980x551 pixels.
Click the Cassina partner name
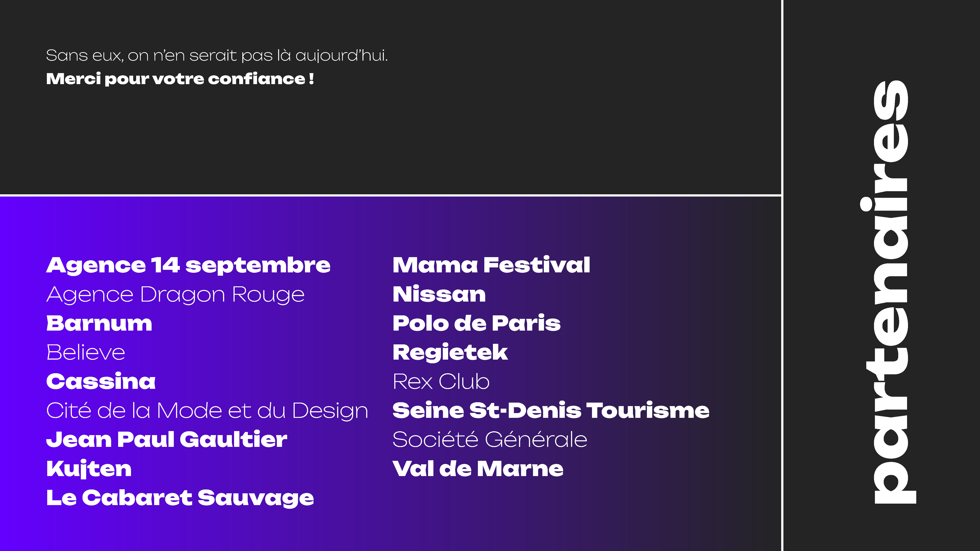[x=101, y=381]
